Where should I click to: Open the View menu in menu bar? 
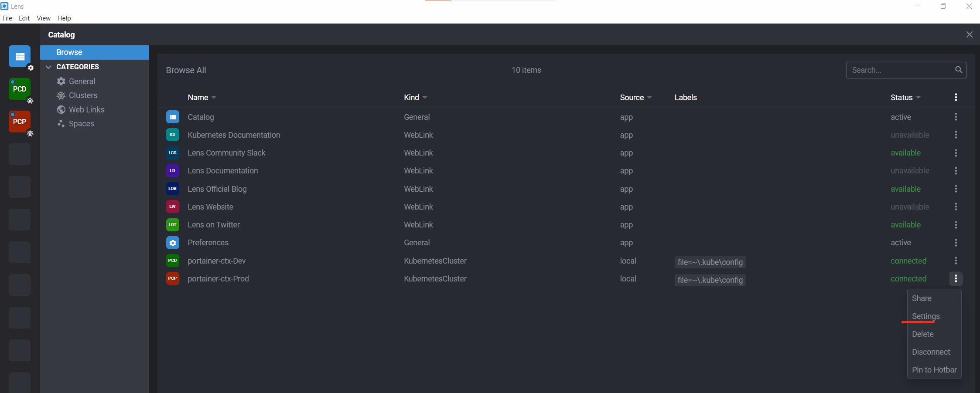point(44,18)
